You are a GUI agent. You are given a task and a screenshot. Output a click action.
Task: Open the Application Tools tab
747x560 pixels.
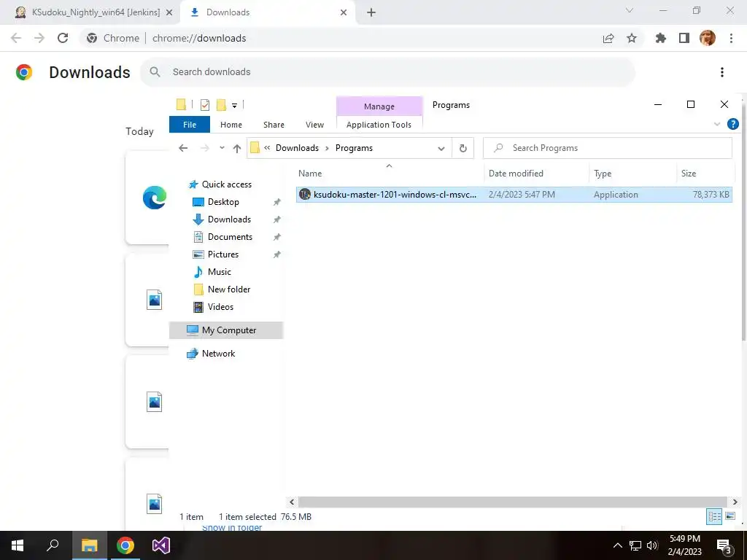379,125
